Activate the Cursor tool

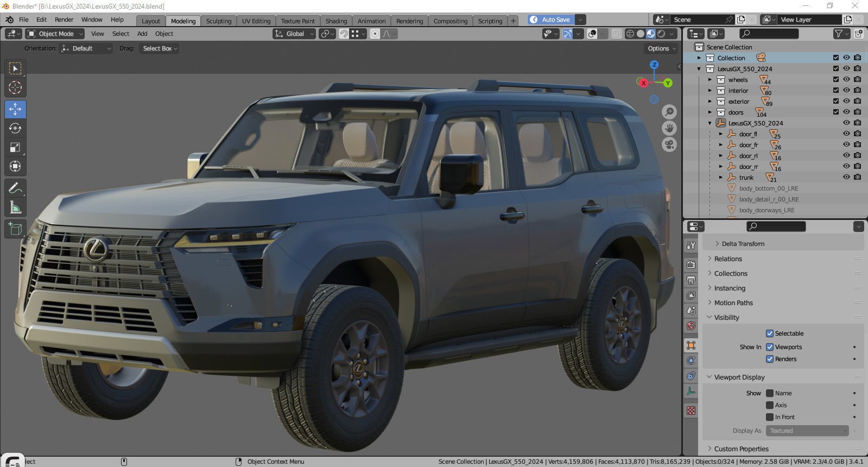15,87
